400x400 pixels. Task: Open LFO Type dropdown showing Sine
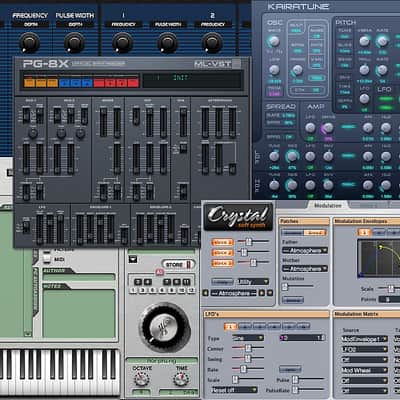tap(248, 338)
